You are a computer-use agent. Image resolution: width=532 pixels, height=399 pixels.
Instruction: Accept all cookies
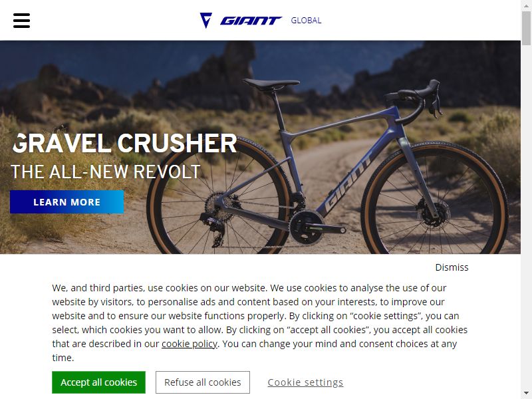pyautogui.click(x=98, y=382)
